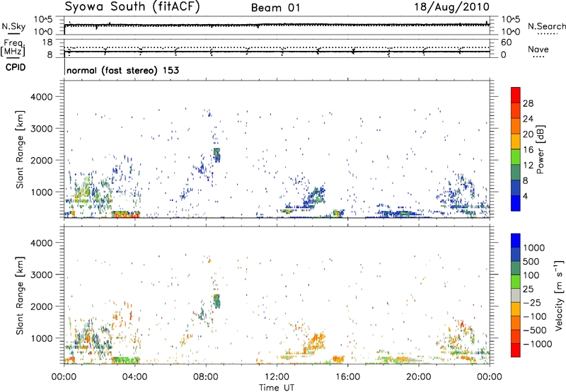Click the '10^0' tick beside N.Search

coord(511,32)
